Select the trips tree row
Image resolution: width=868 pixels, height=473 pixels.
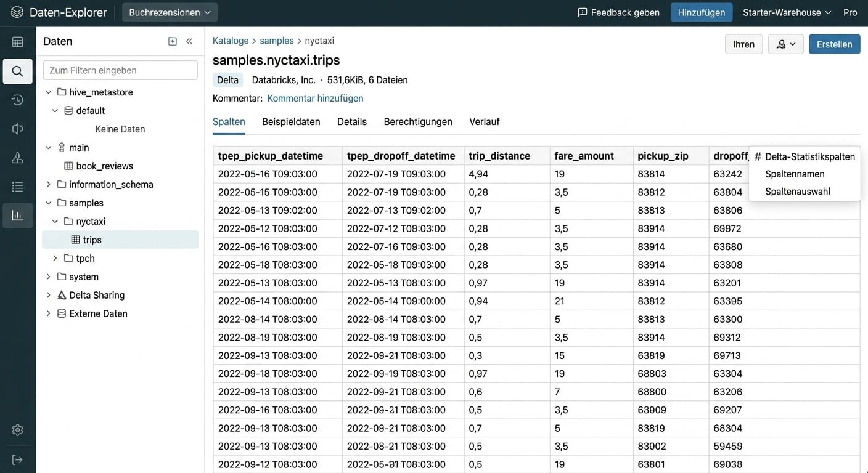tap(120, 240)
